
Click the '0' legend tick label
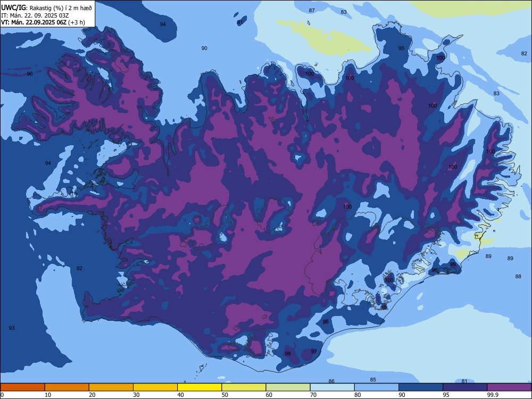2,395
